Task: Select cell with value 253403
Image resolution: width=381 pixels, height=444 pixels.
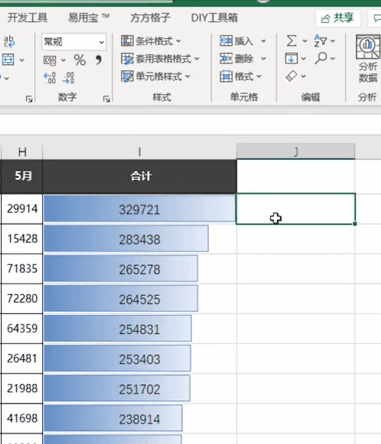Action: (140, 359)
